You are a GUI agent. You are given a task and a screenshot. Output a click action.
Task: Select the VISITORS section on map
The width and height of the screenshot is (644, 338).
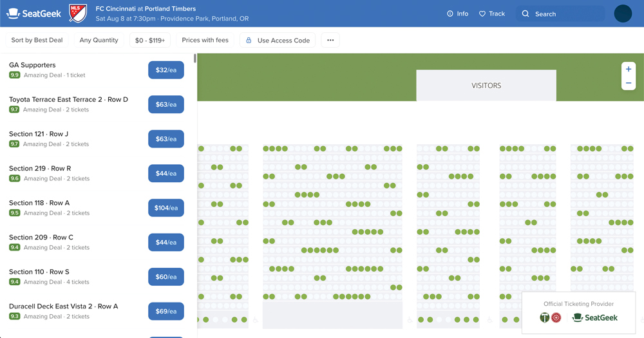click(486, 85)
